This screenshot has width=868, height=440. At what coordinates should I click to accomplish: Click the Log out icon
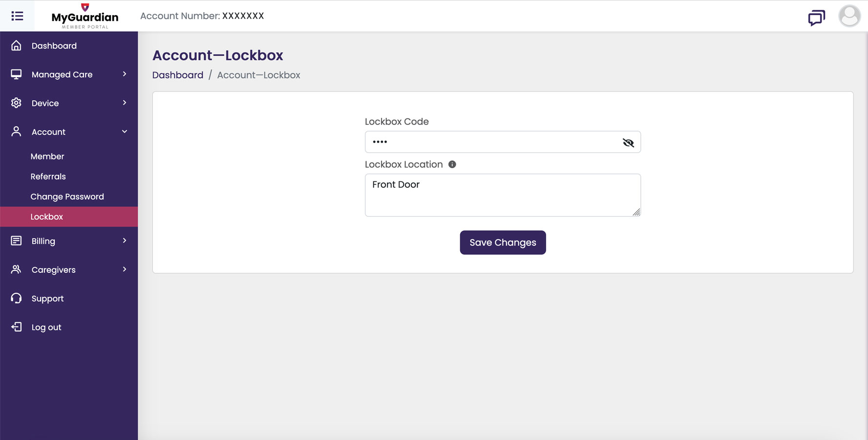tap(16, 327)
